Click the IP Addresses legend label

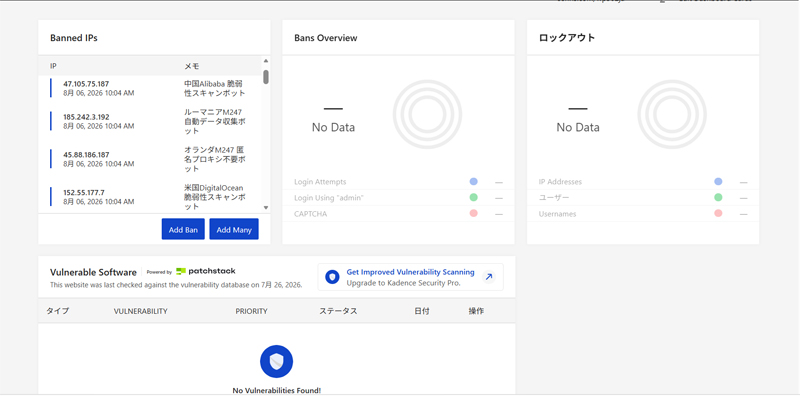560,182
